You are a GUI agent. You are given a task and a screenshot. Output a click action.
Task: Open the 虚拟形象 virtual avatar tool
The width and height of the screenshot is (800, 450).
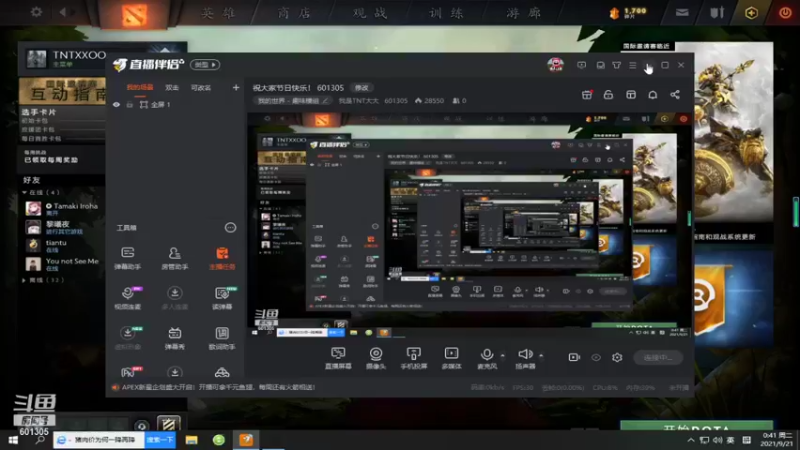(128, 338)
